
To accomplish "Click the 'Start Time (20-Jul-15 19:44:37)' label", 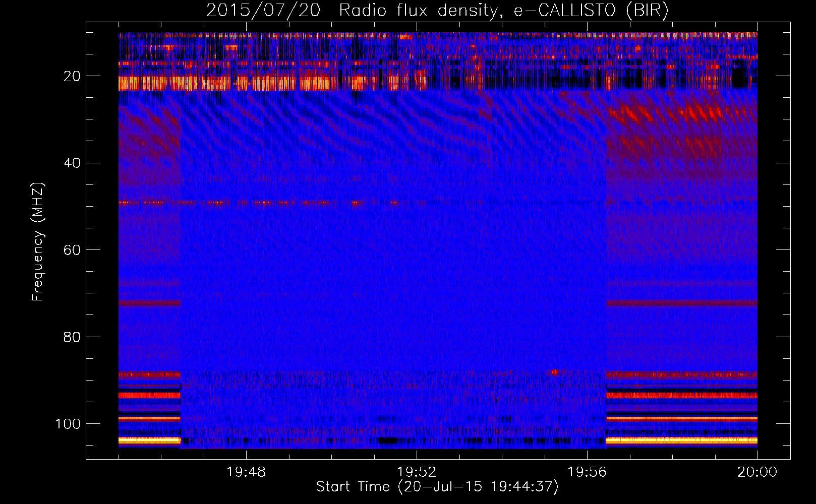I will click(437, 487).
